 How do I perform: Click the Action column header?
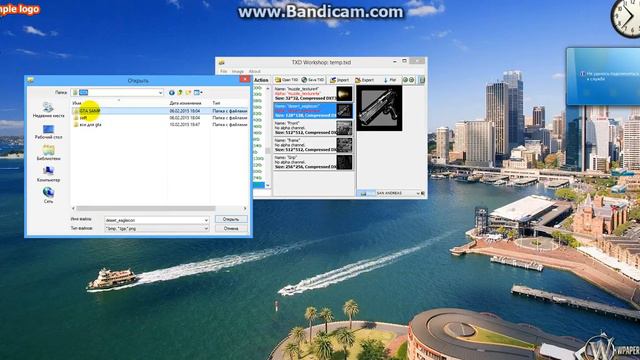tap(261, 80)
